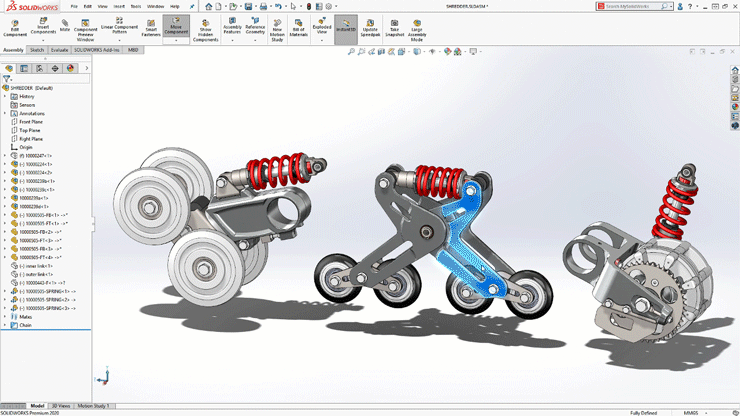
Task: Switch to the Evaluate tab
Action: point(59,49)
